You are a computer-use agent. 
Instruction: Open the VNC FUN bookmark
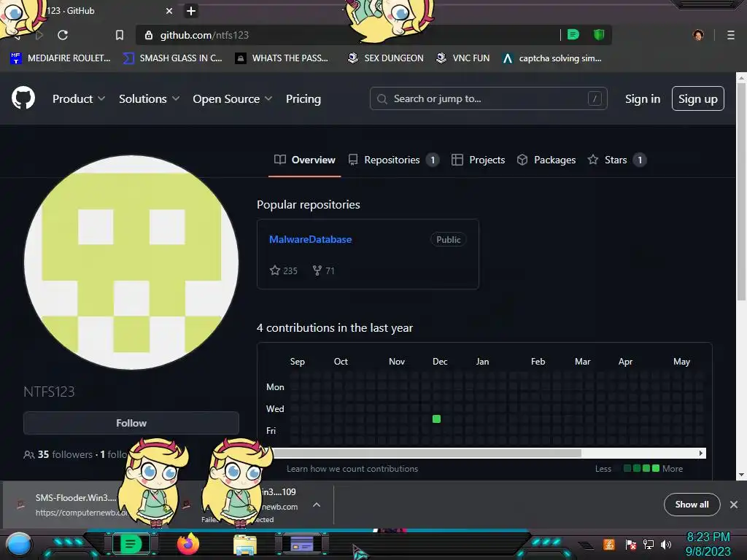(463, 58)
